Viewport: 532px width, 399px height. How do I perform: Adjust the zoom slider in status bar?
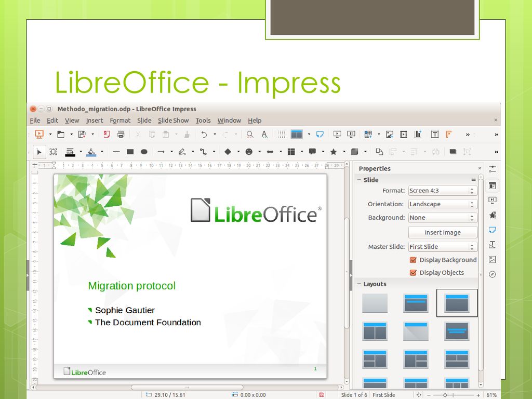(445, 395)
